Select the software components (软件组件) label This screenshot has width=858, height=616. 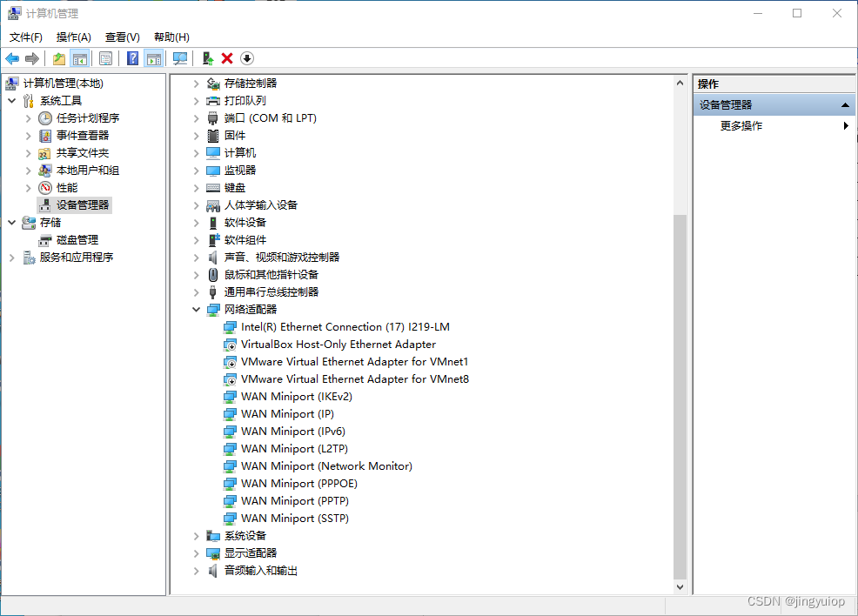[x=245, y=240]
